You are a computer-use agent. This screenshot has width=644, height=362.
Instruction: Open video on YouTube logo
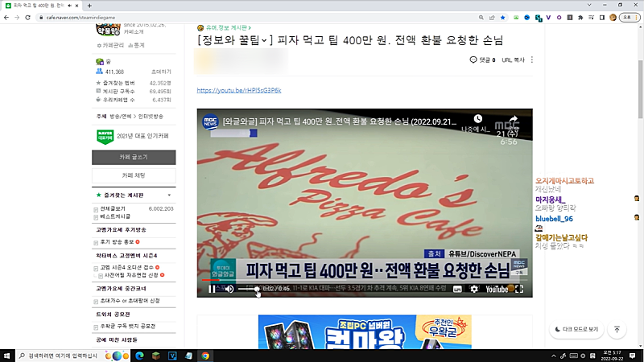(497, 289)
